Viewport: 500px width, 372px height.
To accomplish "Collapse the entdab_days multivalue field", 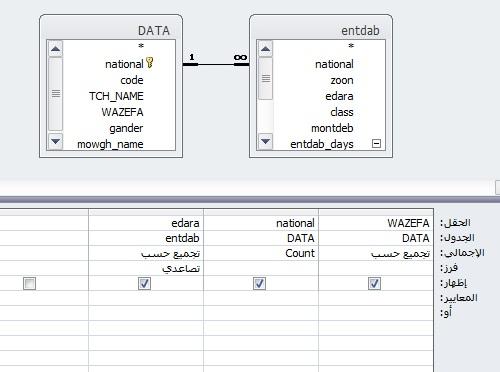I will pos(376,144).
